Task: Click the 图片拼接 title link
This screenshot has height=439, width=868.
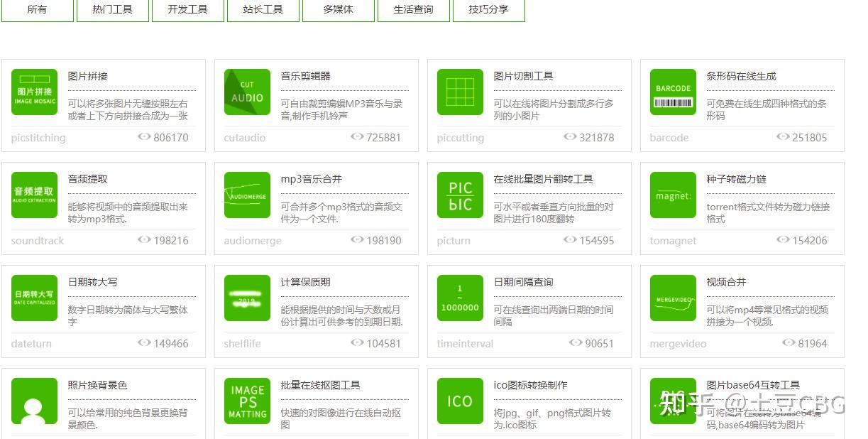Action: 88,76
